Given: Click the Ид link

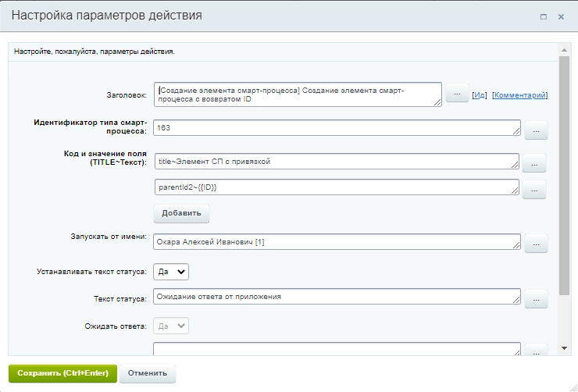Looking at the screenshot, I should pos(480,95).
